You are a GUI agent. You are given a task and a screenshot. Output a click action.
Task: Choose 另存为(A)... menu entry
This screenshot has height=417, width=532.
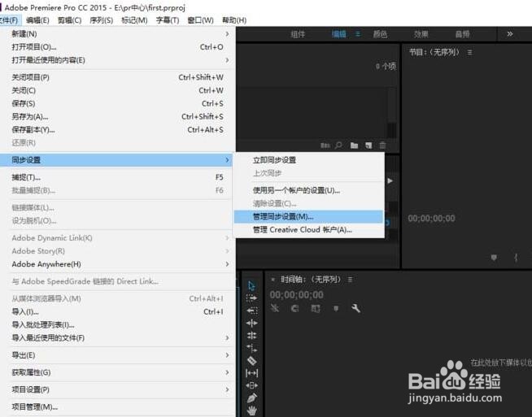point(116,116)
